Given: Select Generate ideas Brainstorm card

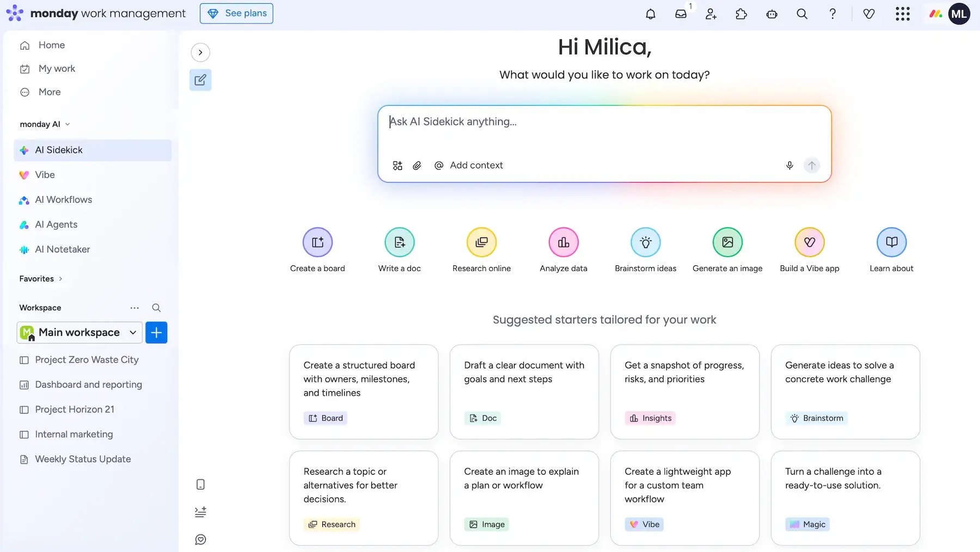Looking at the screenshot, I should click(x=846, y=392).
